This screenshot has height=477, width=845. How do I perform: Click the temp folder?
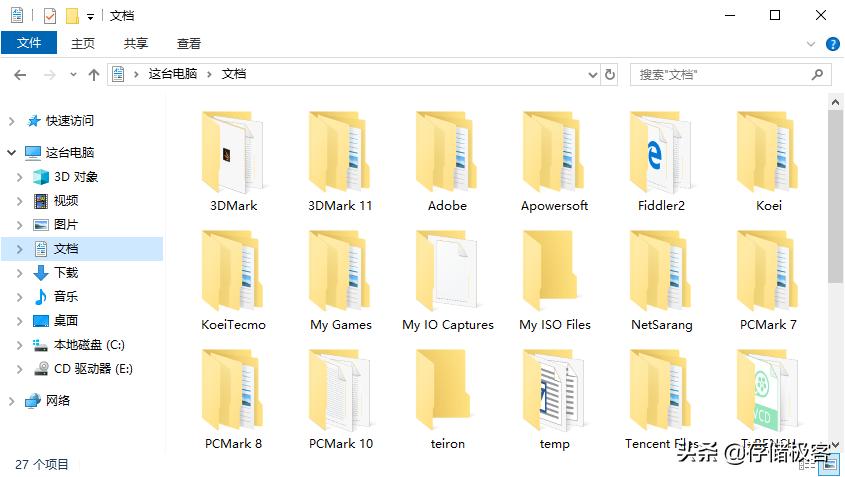pyautogui.click(x=555, y=400)
